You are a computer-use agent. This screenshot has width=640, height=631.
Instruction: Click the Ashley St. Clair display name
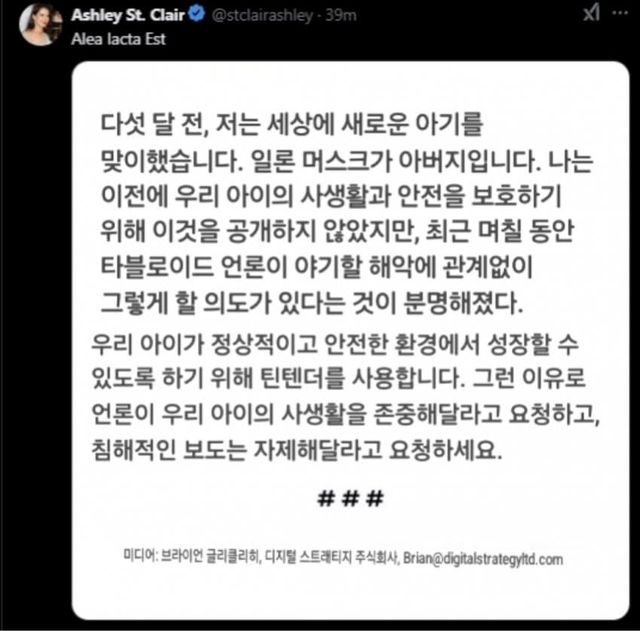coord(128,15)
